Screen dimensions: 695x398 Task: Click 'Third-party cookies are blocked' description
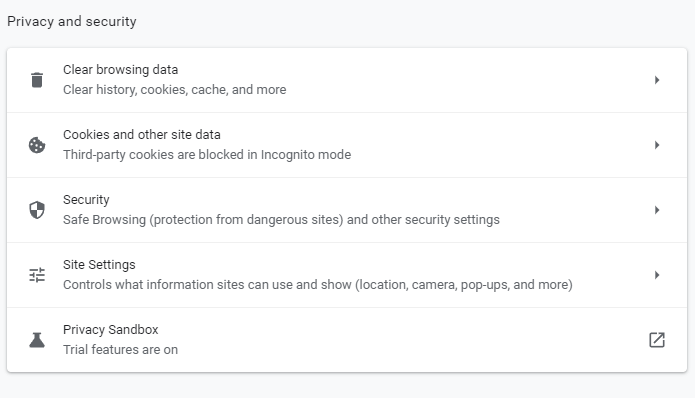207,155
